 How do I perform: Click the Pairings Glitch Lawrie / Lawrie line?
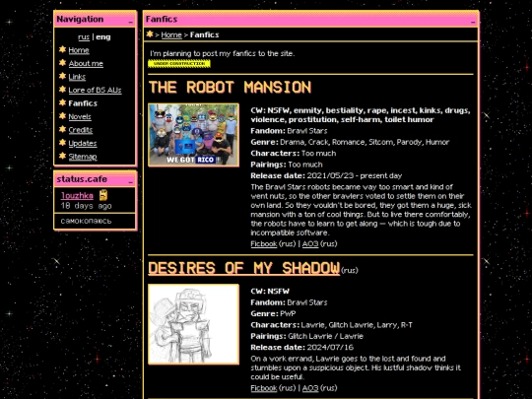pyautogui.click(x=306, y=336)
